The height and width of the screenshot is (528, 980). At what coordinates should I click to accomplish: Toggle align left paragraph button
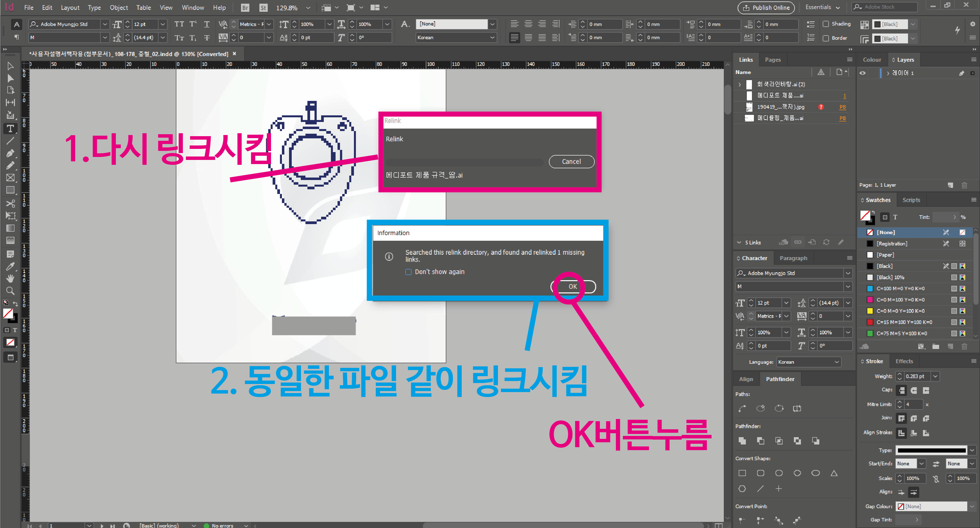pyautogui.click(x=514, y=24)
